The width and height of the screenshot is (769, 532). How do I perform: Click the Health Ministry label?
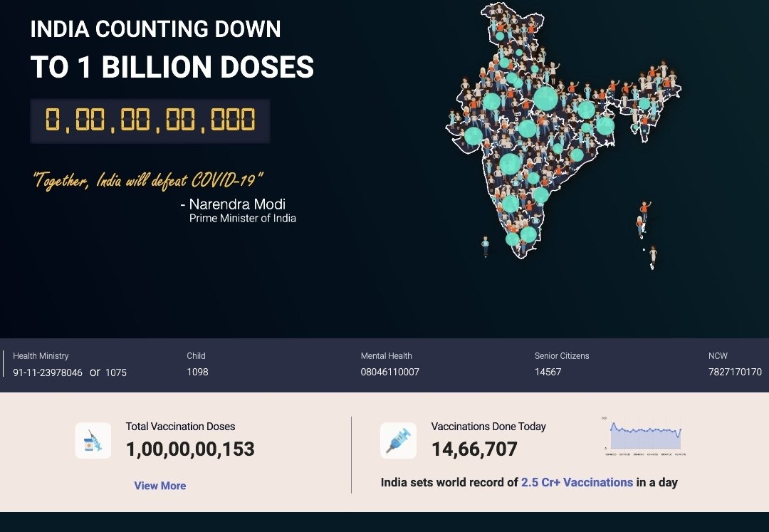point(41,356)
